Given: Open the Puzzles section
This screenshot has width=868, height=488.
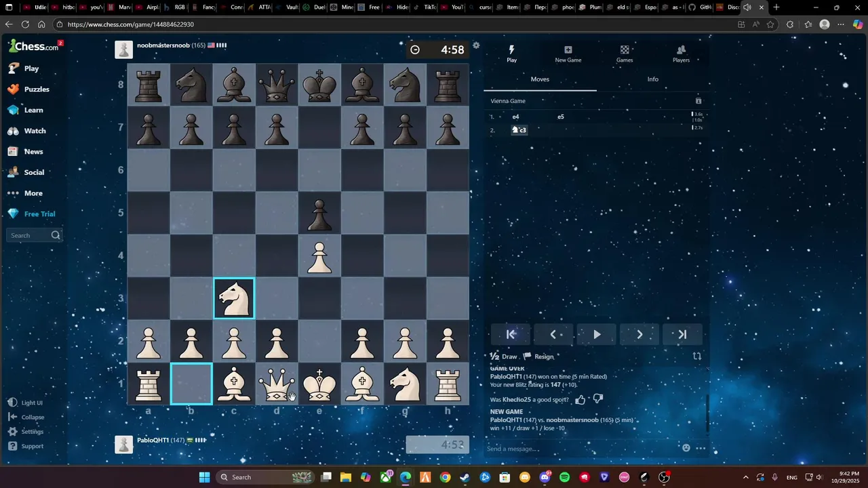Looking at the screenshot, I should coord(28,89).
